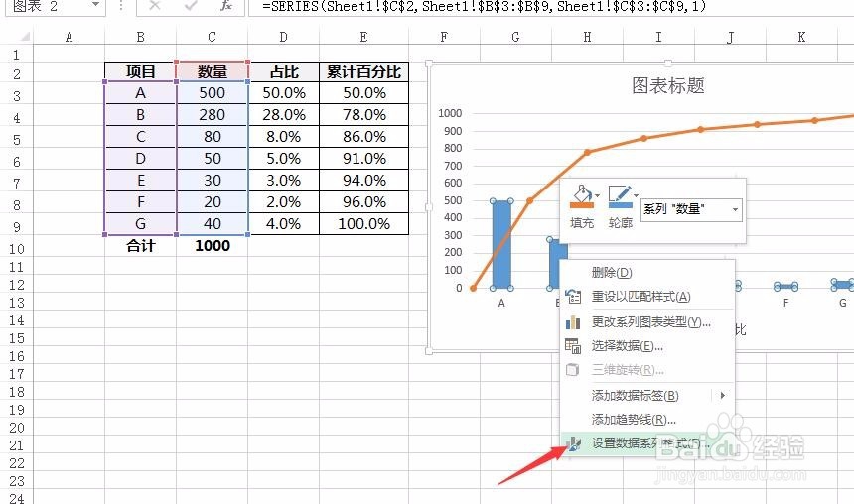This screenshot has height=504, width=854.
Task: Select column A header
Action: coord(69,37)
